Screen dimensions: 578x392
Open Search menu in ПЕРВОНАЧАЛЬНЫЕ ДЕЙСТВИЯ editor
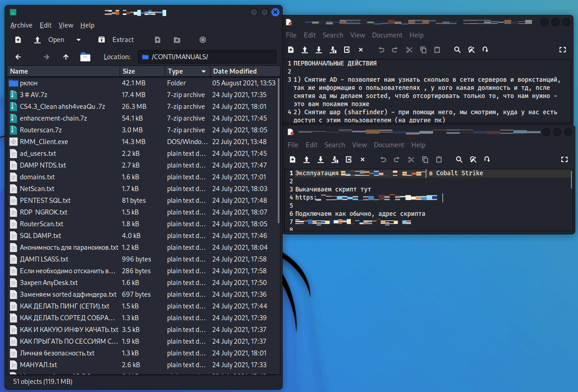333,35
